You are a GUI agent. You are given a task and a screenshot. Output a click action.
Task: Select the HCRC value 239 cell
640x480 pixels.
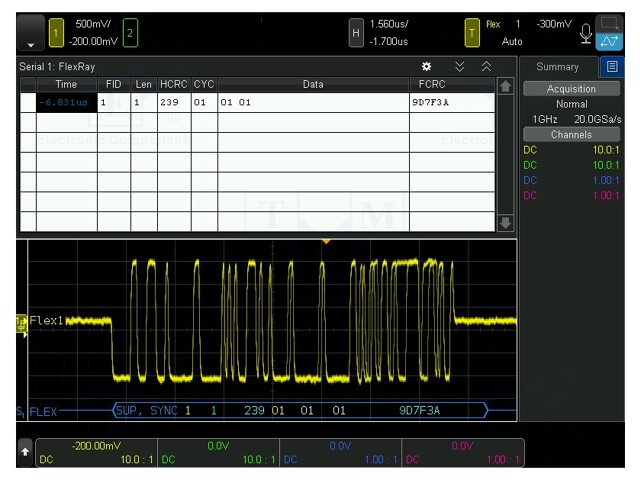tap(174, 102)
